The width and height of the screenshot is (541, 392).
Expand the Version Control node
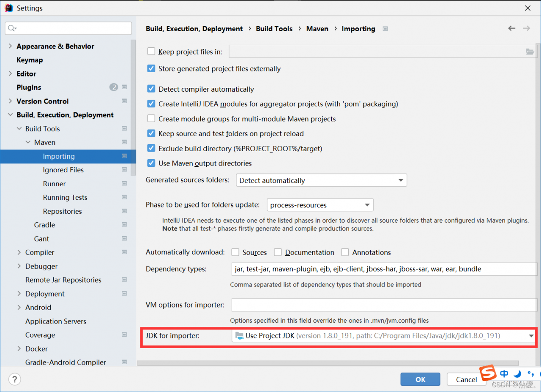[x=10, y=101]
